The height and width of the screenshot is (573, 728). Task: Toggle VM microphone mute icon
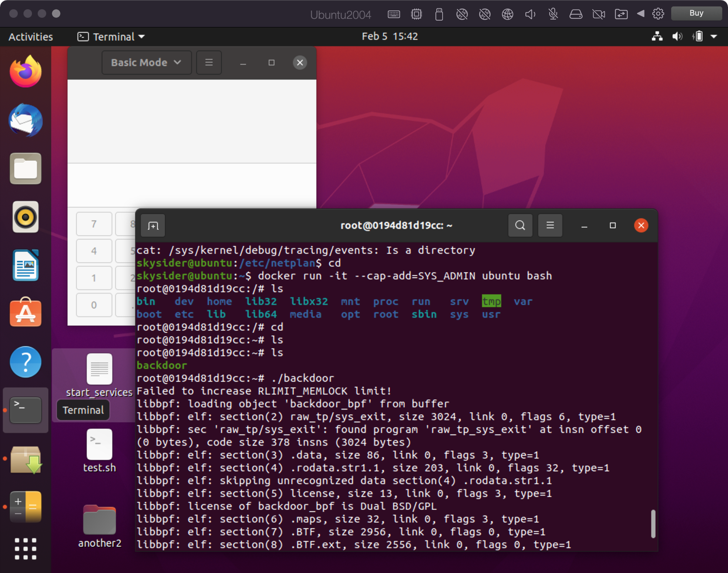coord(553,14)
